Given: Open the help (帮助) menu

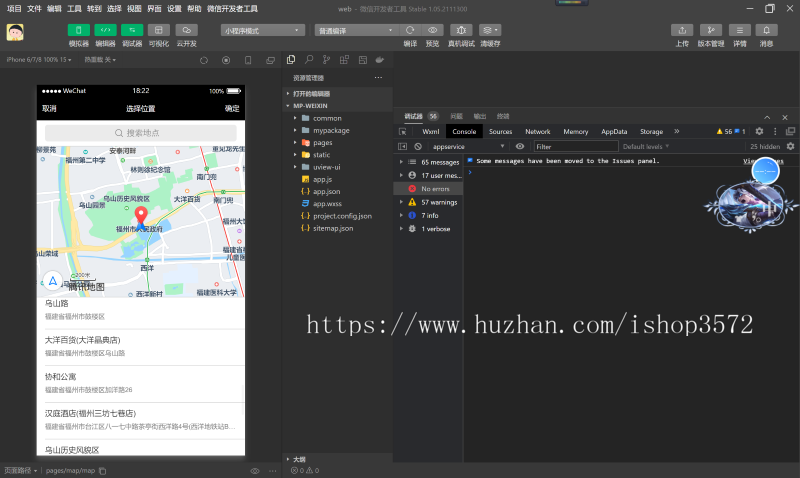Looking at the screenshot, I should 194,9.
